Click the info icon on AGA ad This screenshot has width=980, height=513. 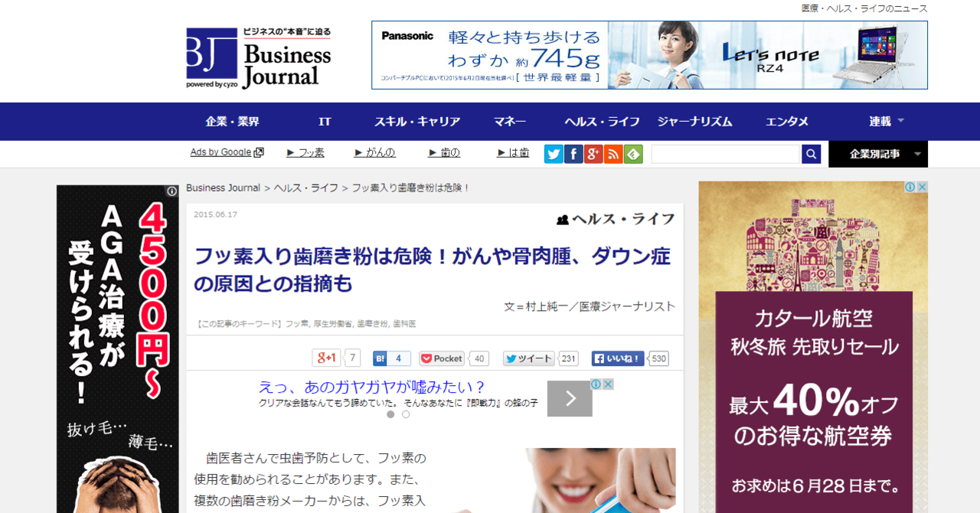tap(172, 191)
